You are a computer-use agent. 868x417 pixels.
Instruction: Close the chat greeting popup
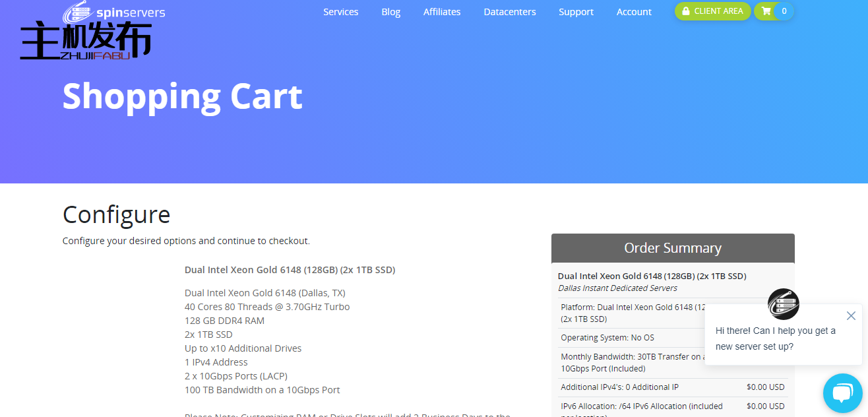[x=851, y=315]
